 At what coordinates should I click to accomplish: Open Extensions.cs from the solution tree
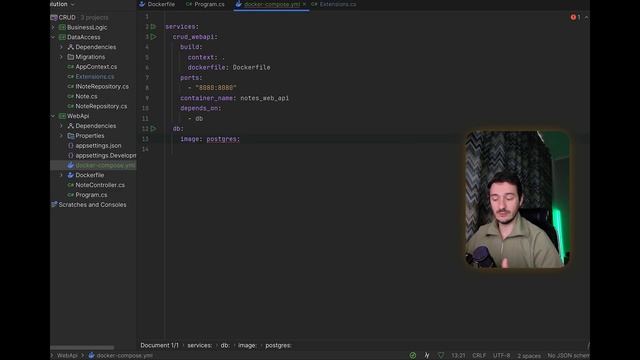(x=95, y=76)
